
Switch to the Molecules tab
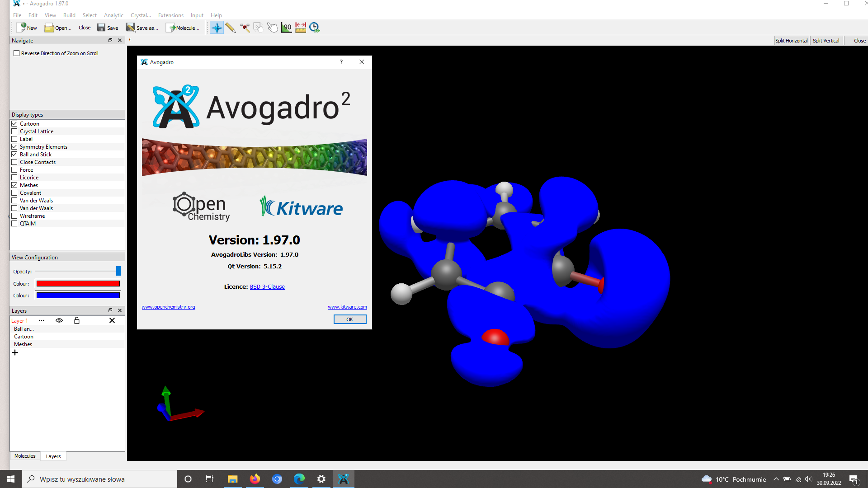[x=25, y=456]
